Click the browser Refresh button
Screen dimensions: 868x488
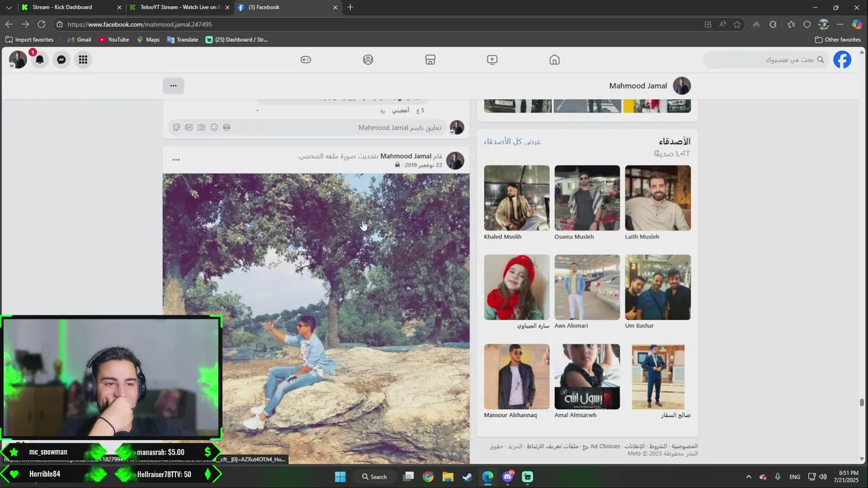click(41, 24)
